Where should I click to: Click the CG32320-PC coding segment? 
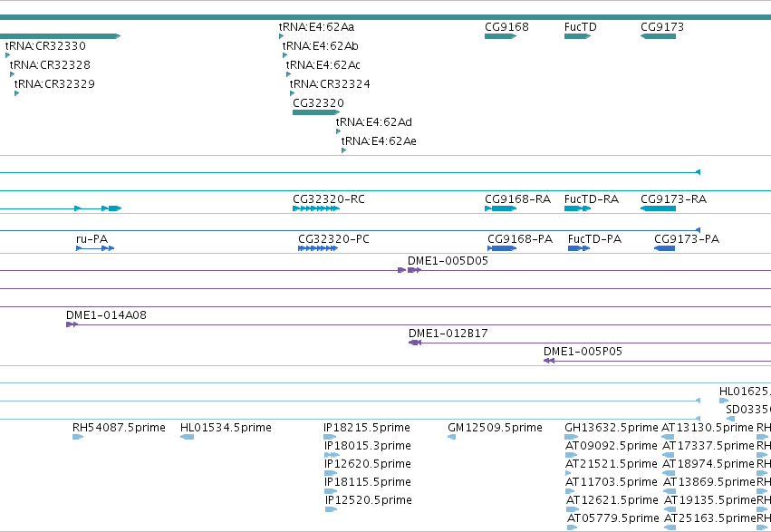point(318,248)
